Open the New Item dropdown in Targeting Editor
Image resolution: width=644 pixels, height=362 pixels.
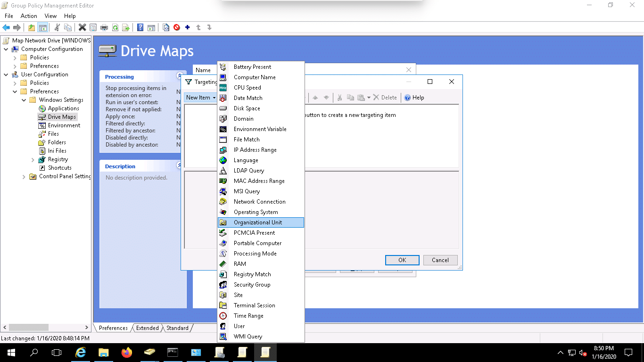point(200,98)
